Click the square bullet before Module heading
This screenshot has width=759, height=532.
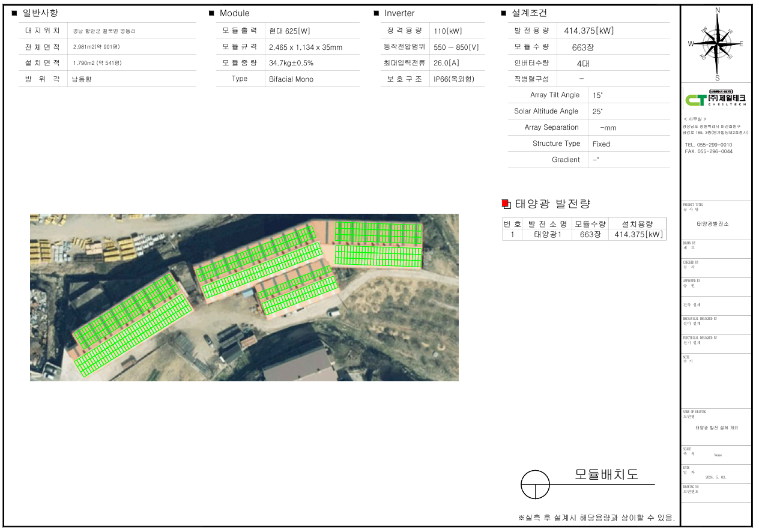(211, 13)
